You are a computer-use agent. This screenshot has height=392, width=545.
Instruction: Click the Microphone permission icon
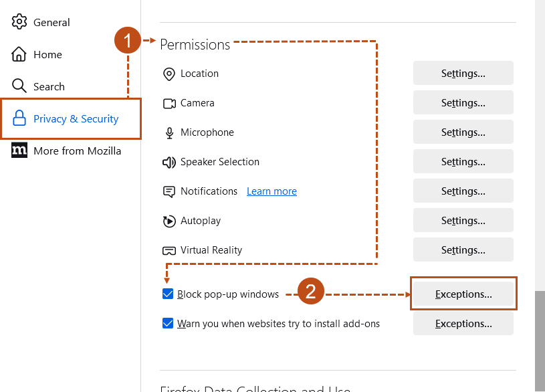pos(169,132)
